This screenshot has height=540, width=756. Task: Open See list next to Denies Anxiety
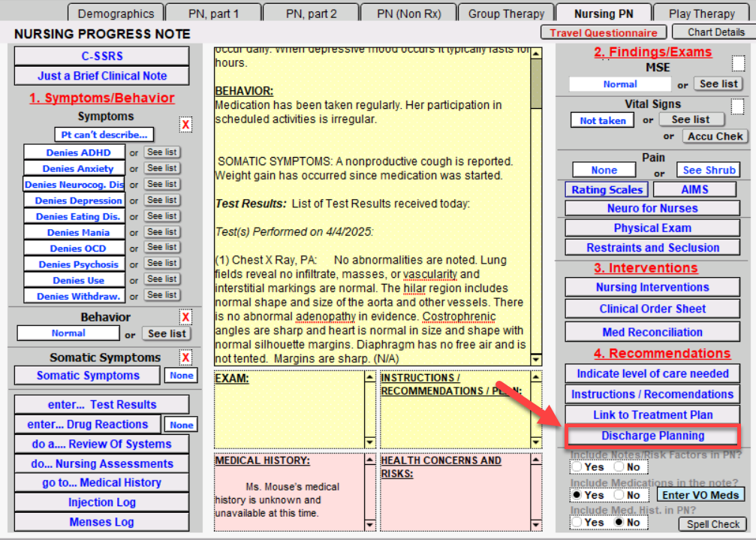tap(161, 168)
